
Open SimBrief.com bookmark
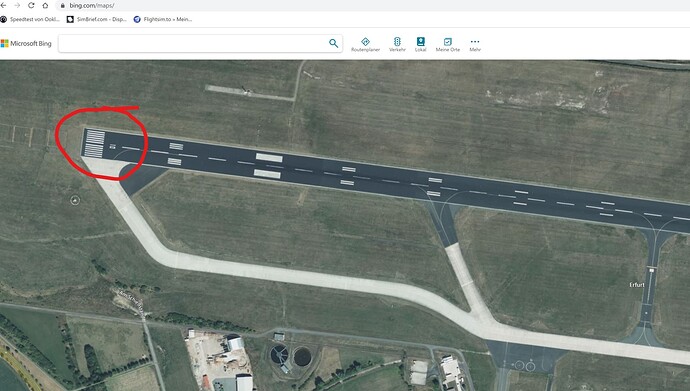[x=96, y=19]
